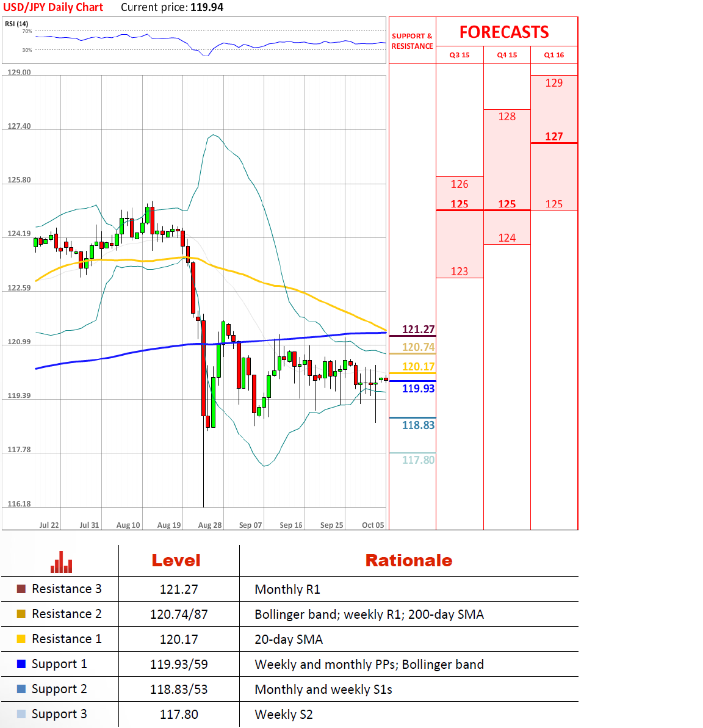The image size is (703, 728).
Task: Select the Resistance 2 row label
Action: pyautogui.click(x=67, y=614)
